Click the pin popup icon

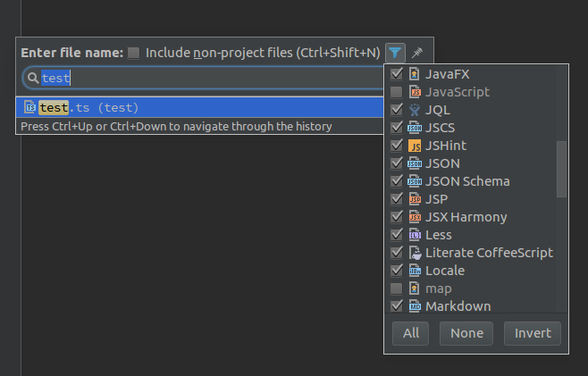tap(416, 53)
